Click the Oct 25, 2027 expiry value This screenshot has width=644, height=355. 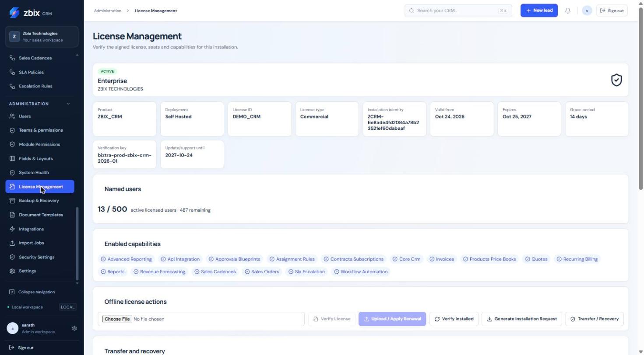pyautogui.click(x=517, y=117)
